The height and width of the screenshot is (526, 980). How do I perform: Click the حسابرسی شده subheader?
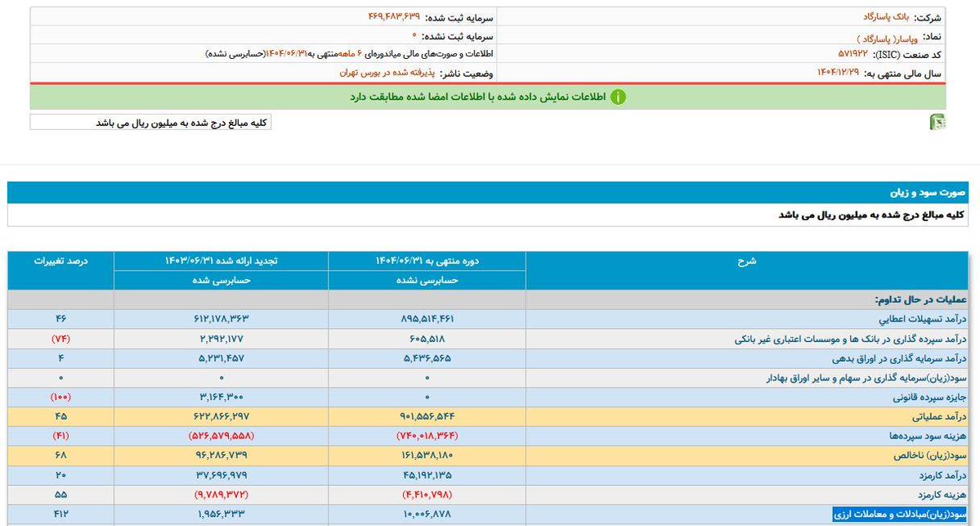point(222,281)
